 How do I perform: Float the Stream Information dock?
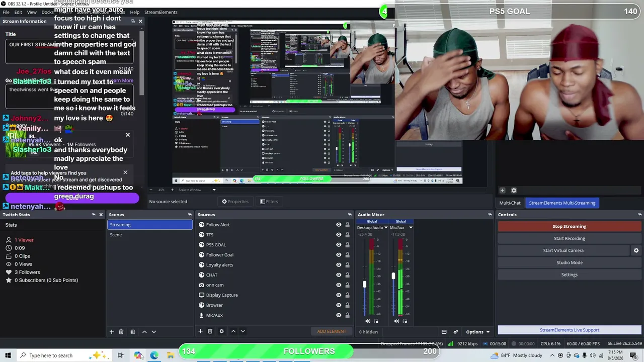click(133, 21)
